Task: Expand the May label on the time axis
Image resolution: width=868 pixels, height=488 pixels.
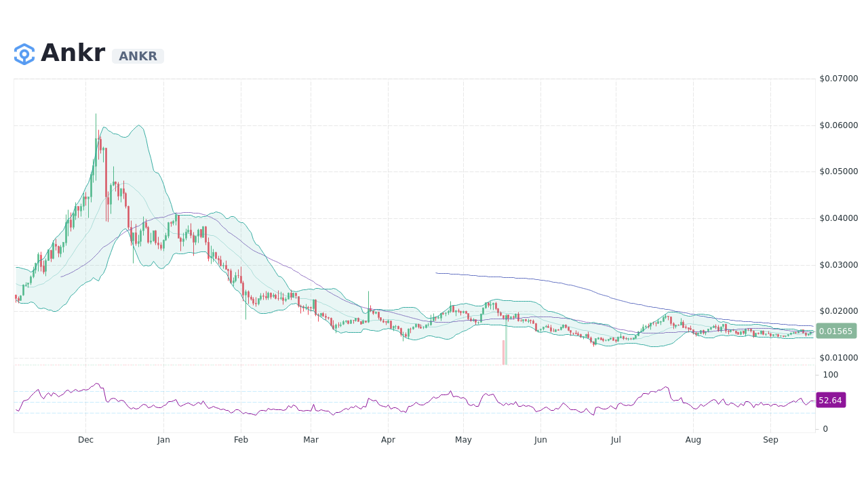Action: click(x=463, y=440)
